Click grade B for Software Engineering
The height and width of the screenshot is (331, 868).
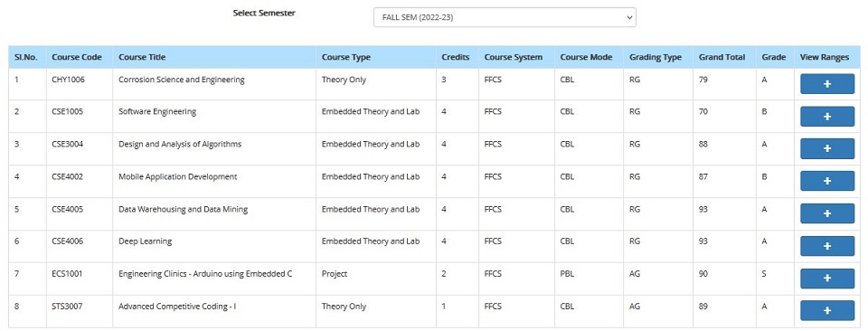pyautogui.click(x=764, y=112)
